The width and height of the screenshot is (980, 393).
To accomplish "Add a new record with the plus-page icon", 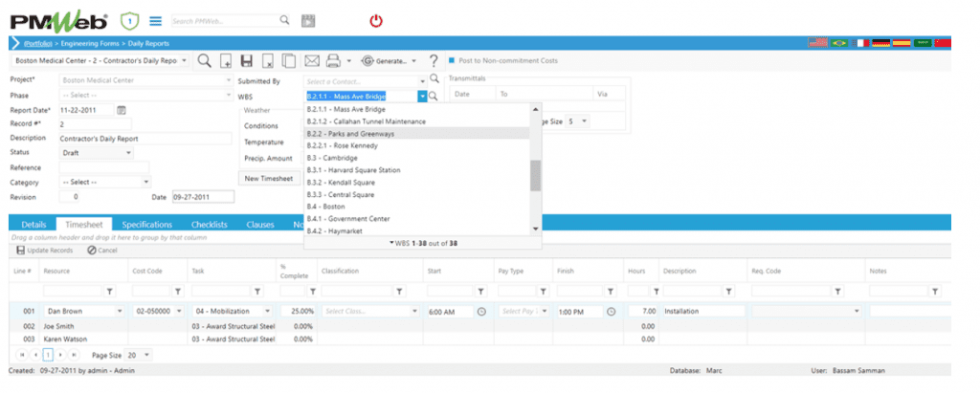I will [x=226, y=61].
